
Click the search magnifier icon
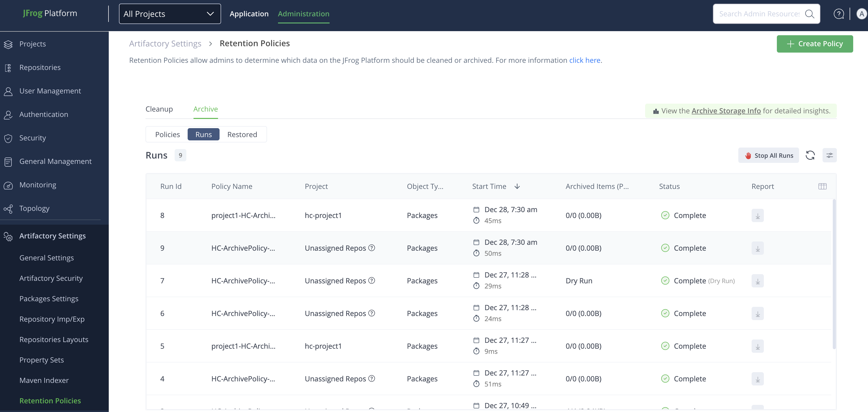point(809,14)
